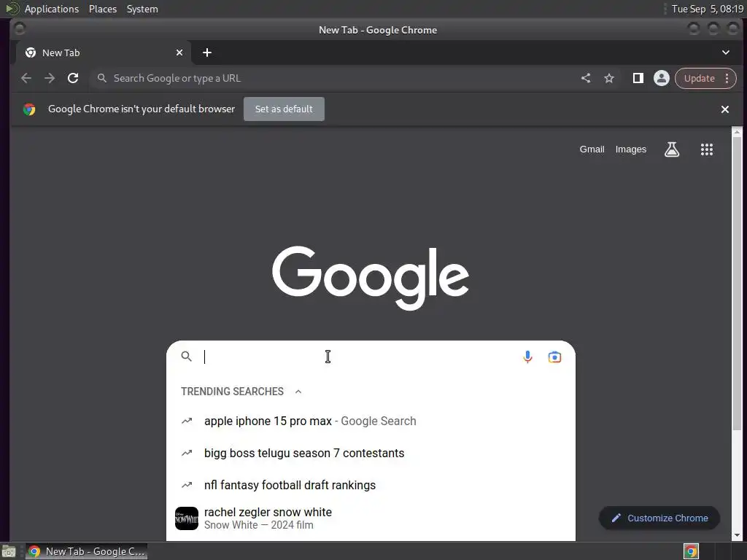Open the Chrome profile avatar
Screen dimensions: 747x560
661,78
